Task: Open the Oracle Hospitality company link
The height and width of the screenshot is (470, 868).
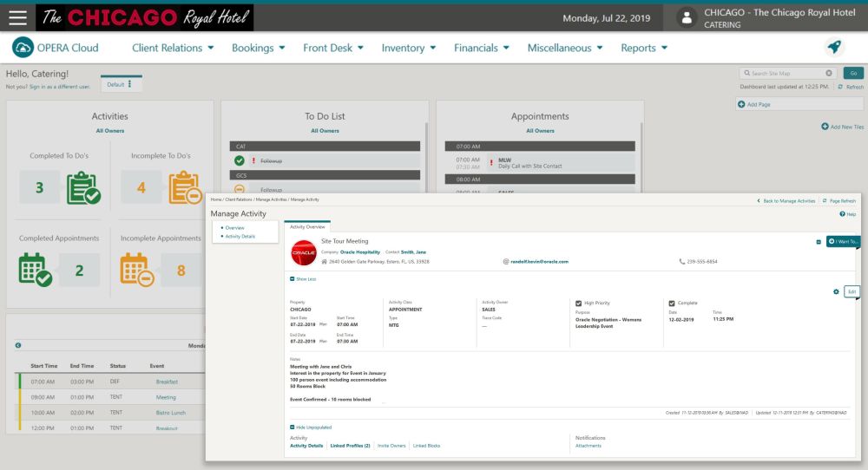Action: (360, 252)
